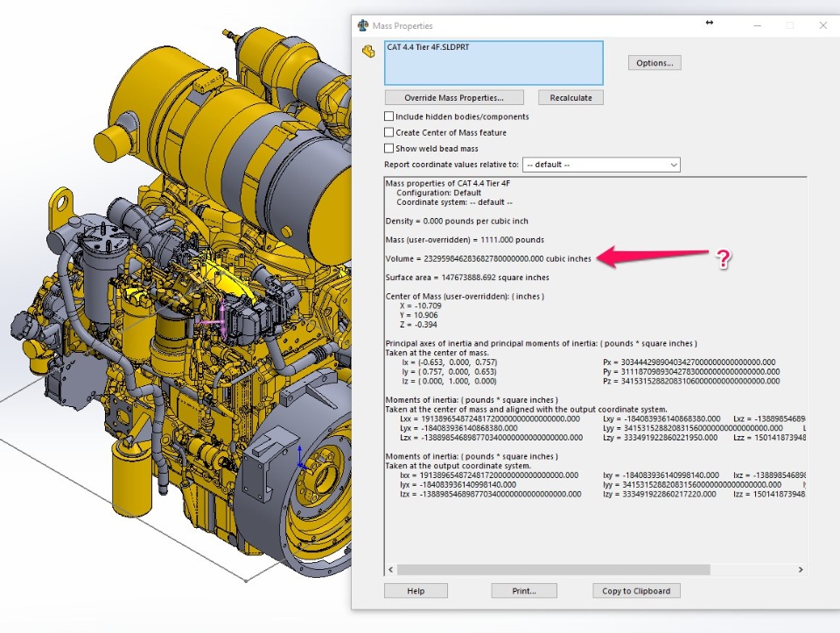Select CAT 4.4 Tier 4F.SLDPRT in selection box
840x633 pixels.
(428, 47)
